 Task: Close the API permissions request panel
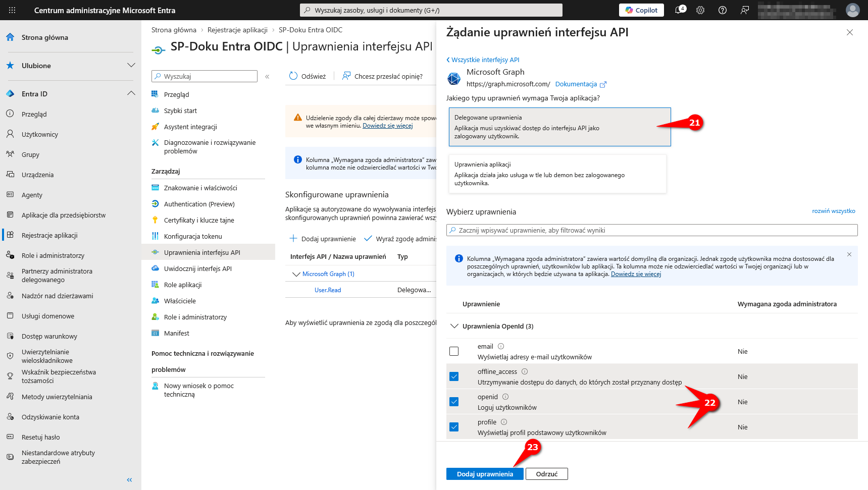[850, 32]
